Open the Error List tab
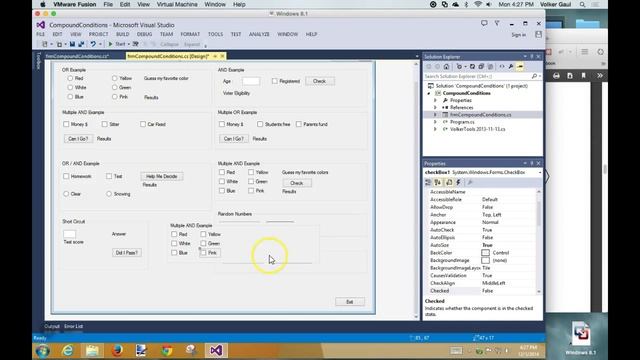The height and width of the screenshot is (360, 640). click(x=73, y=326)
